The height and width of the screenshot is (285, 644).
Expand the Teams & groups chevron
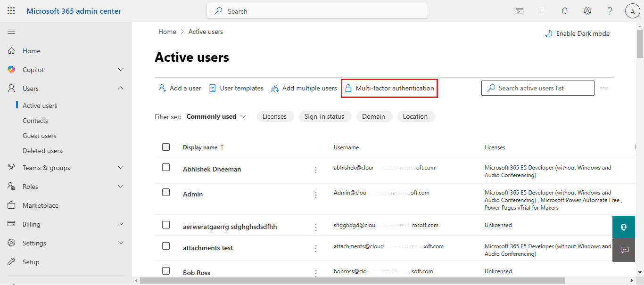(x=121, y=168)
